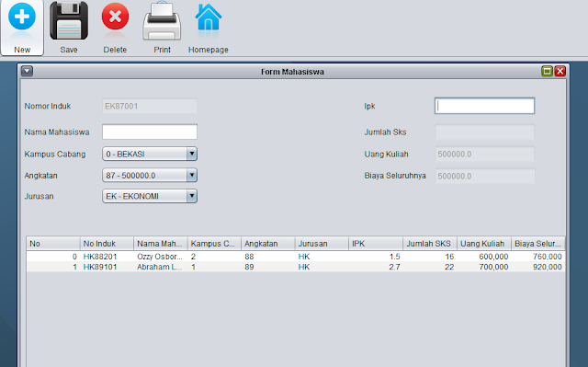Sort by the Jumlah SKS column header
Viewport: 588px width, 367px height.
430,244
